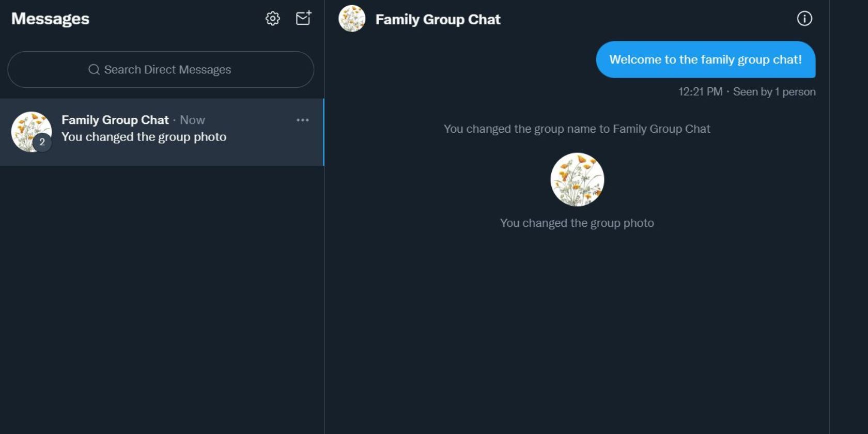Open Messages settings gear icon

pyautogui.click(x=272, y=19)
